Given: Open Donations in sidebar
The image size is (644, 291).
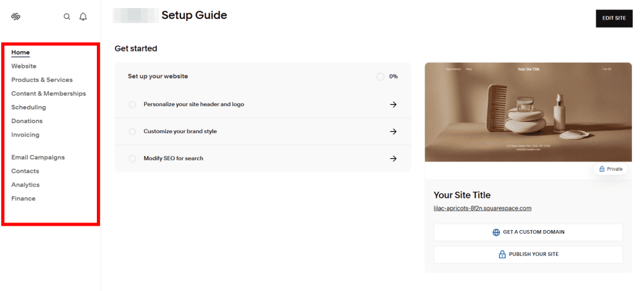Looking at the screenshot, I should click(x=26, y=121).
